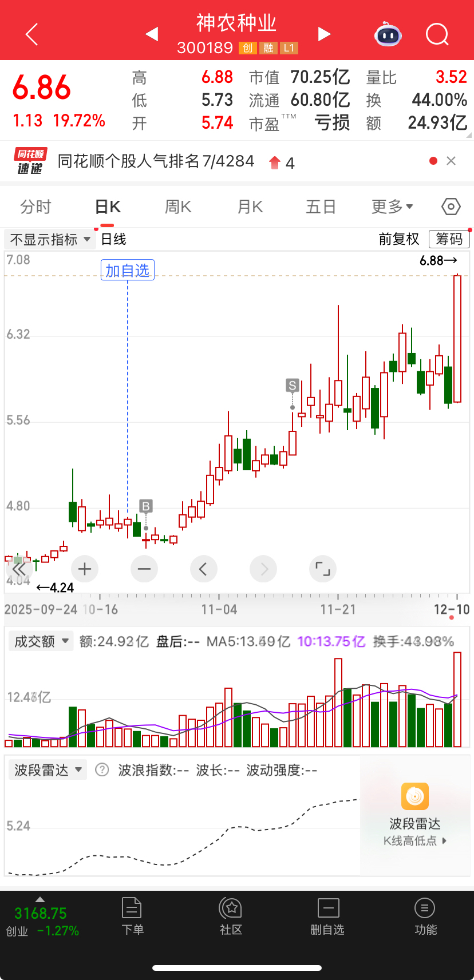Tap the 筹码 chip distribution button
The height and width of the screenshot is (980, 474).
point(449,239)
